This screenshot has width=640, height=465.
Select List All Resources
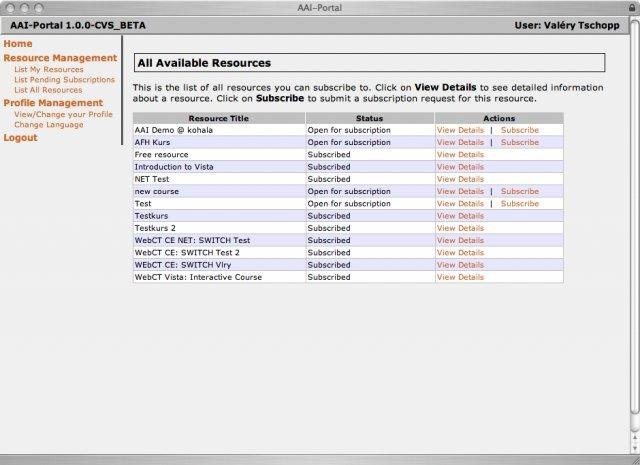(48, 90)
